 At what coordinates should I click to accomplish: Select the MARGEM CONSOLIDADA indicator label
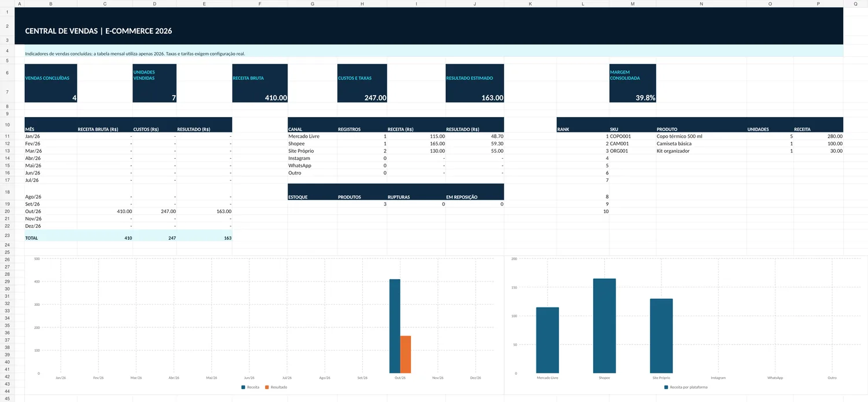625,75
